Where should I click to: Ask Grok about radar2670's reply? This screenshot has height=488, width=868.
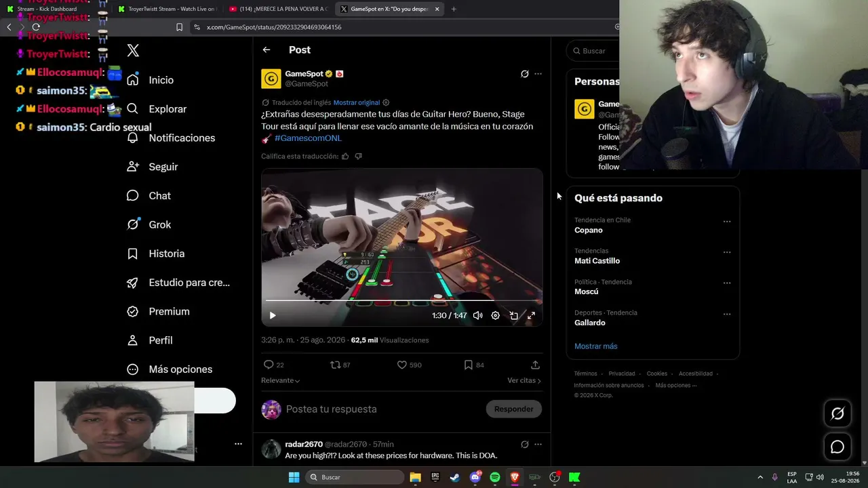tap(524, 445)
